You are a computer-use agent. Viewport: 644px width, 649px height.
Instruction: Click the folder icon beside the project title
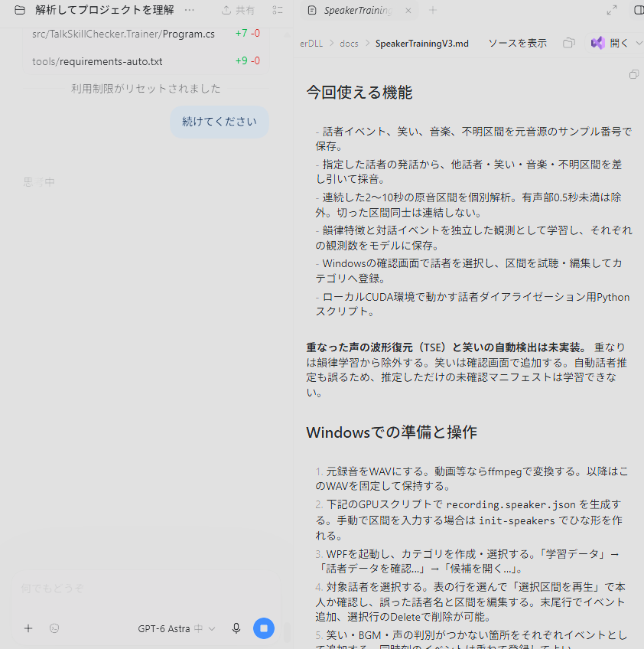20,11
